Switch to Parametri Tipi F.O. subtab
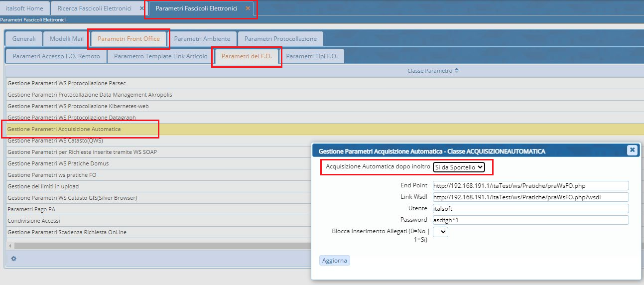This screenshot has width=644, height=285. click(x=312, y=56)
